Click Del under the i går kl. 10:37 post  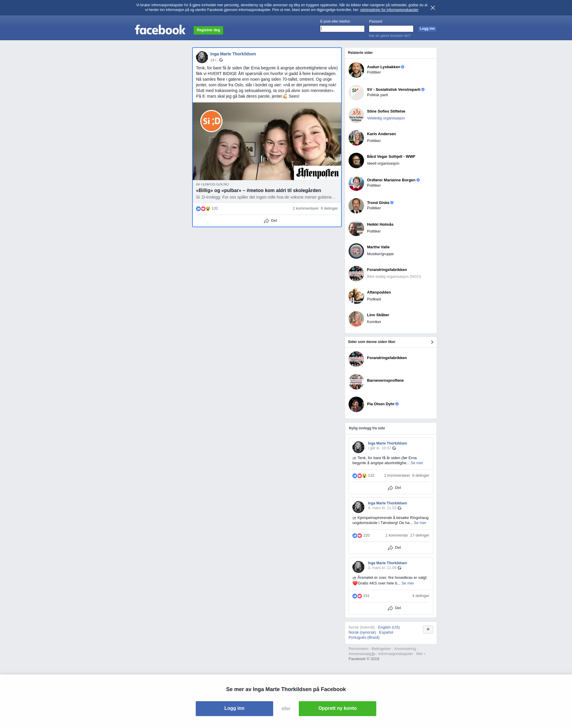click(x=394, y=488)
